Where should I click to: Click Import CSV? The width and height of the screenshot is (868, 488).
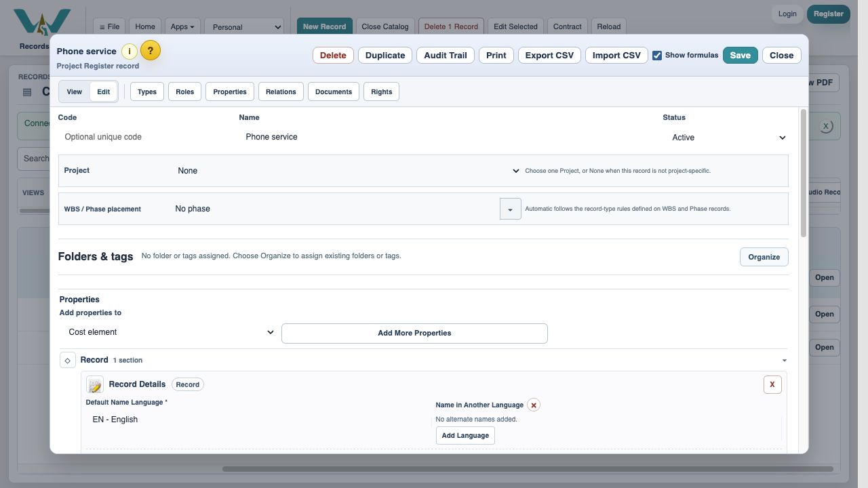pos(616,56)
